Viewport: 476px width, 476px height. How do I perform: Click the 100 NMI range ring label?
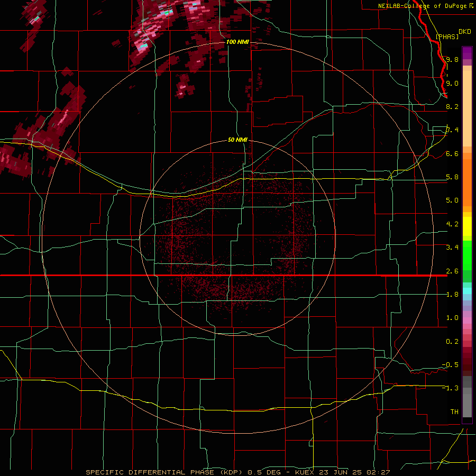click(x=237, y=42)
